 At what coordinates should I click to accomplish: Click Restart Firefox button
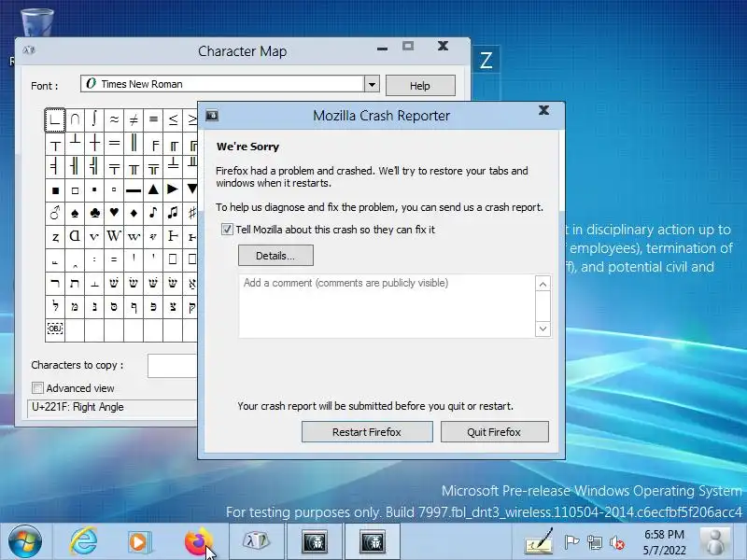click(367, 432)
